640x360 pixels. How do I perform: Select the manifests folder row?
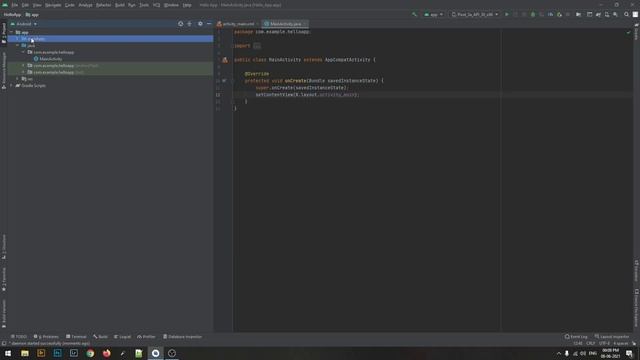[110, 39]
